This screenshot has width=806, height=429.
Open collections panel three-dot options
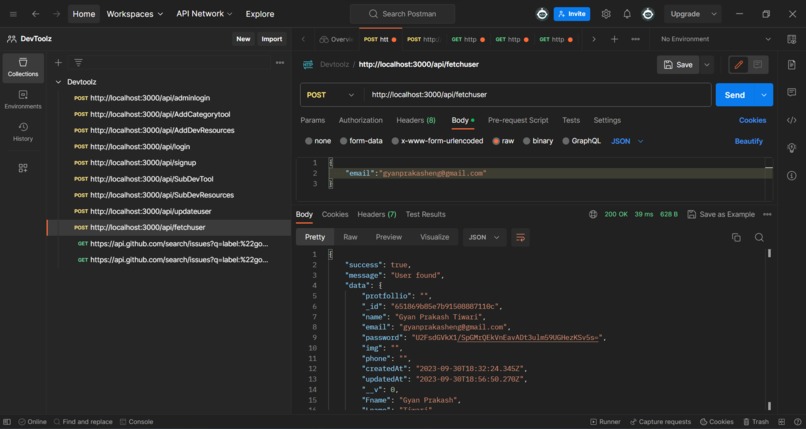[x=280, y=63]
